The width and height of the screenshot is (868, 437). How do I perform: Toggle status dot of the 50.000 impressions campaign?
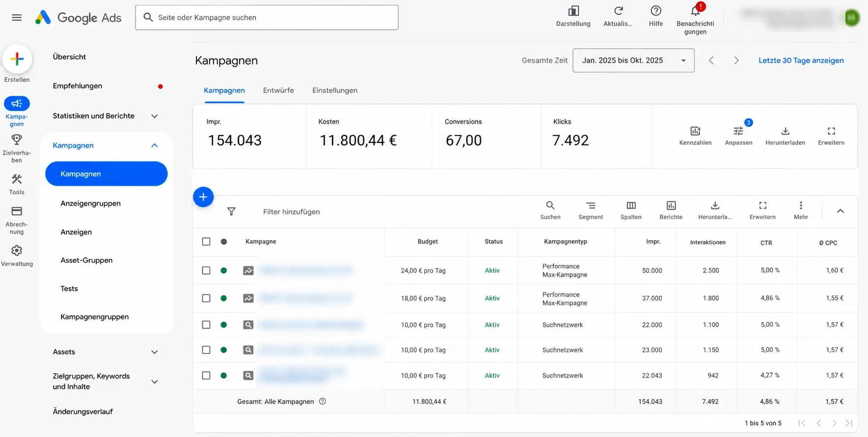click(224, 271)
